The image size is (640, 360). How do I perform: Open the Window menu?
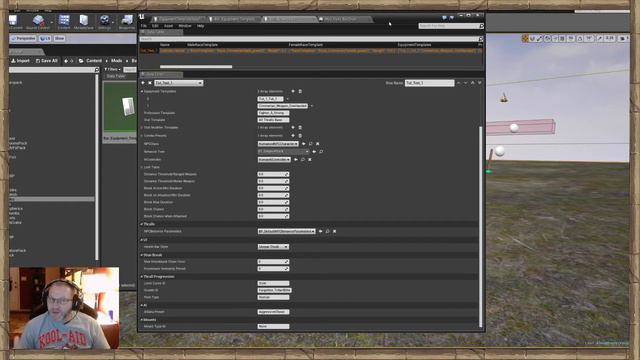pos(185,26)
